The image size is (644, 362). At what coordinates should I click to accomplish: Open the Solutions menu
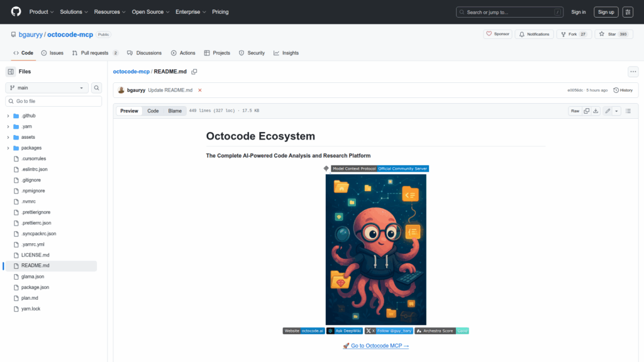point(74,12)
